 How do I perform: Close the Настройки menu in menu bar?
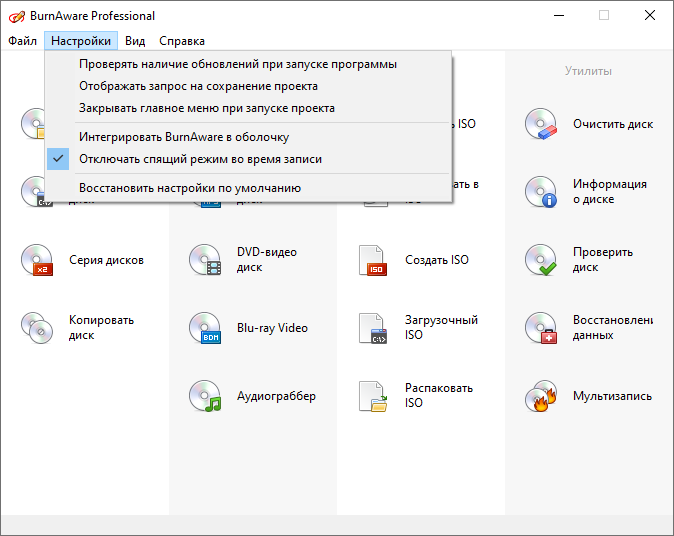coord(81,41)
